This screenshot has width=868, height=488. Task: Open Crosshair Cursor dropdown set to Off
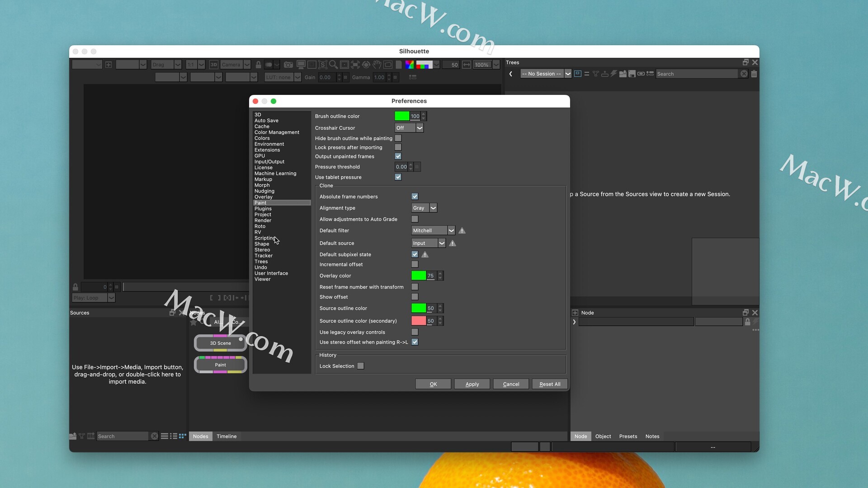(409, 128)
